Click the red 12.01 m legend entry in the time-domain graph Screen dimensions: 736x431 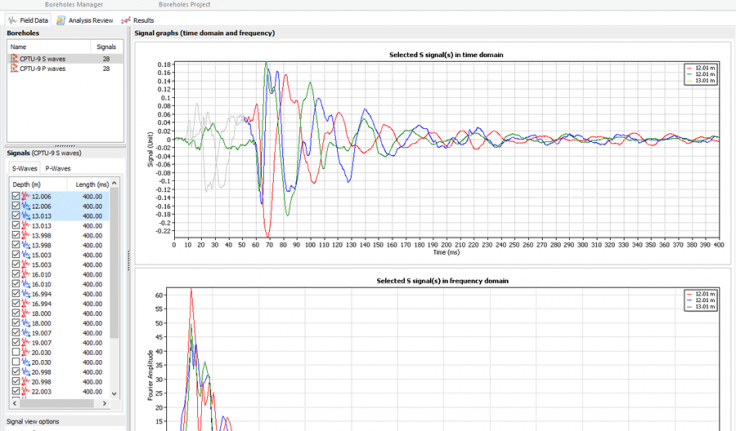pyautogui.click(x=701, y=67)
